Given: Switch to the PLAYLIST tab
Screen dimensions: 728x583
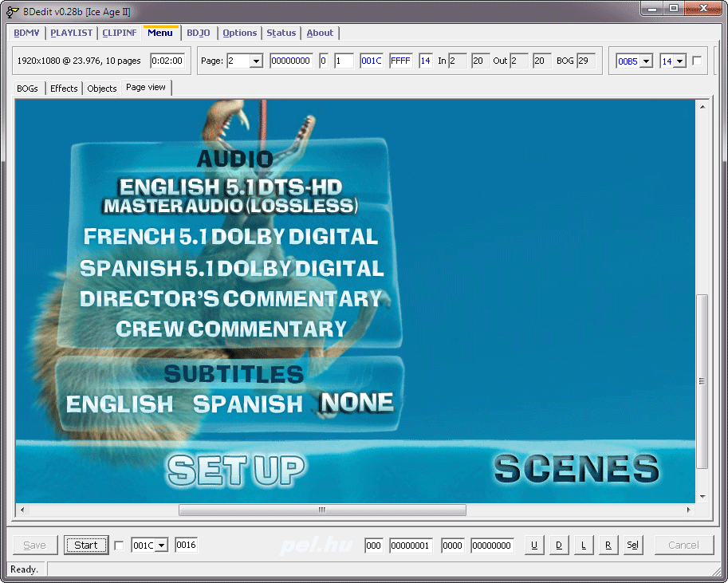Looking at the screenshot, I should (x=72, y=33).
